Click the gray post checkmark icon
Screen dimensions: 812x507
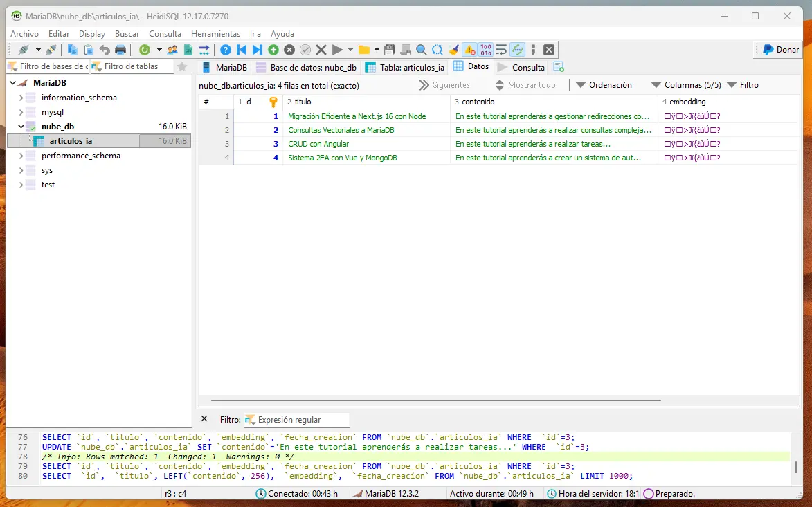coord(305,50)
